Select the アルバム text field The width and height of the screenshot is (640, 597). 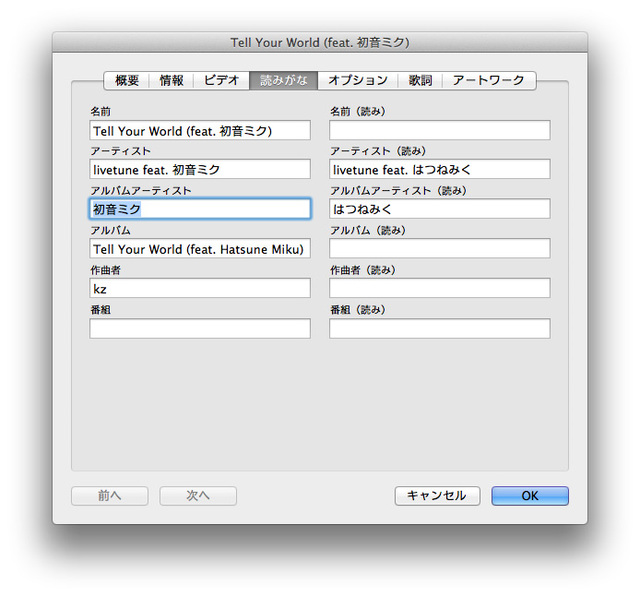pyautogui.click(x=200, y=248)
